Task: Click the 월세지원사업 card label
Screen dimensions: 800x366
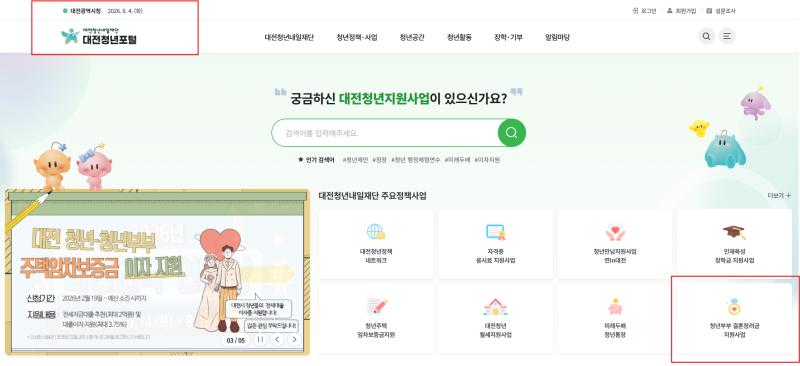Action: (x=495, y=335)
